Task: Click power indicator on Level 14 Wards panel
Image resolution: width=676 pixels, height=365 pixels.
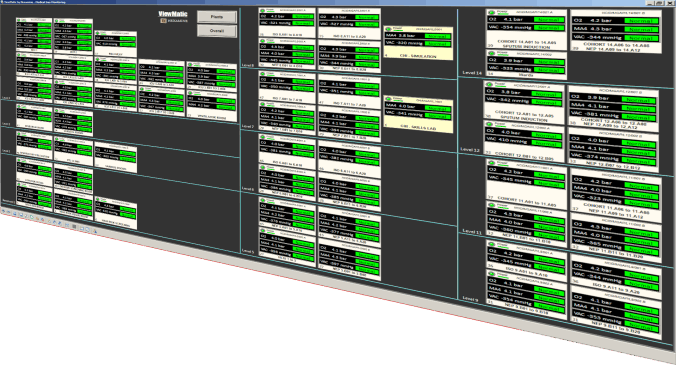Action: (492, 53)
